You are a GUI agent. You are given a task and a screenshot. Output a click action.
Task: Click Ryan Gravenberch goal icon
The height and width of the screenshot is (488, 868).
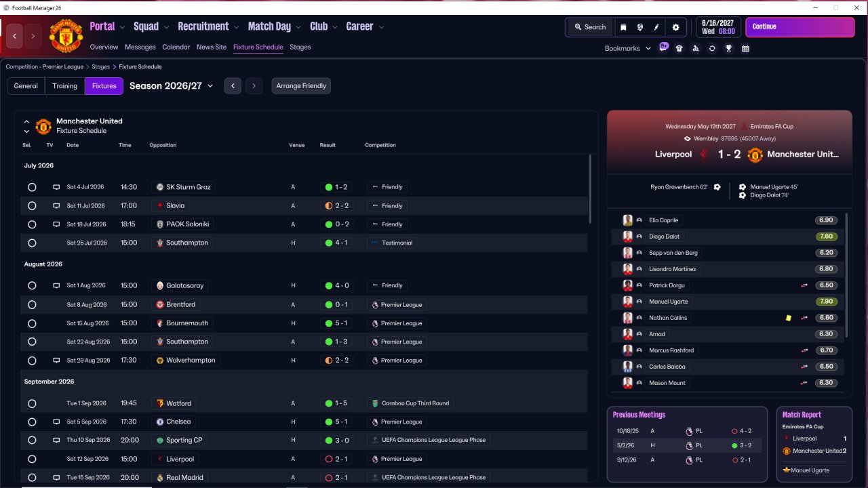[x=717, y=187]
